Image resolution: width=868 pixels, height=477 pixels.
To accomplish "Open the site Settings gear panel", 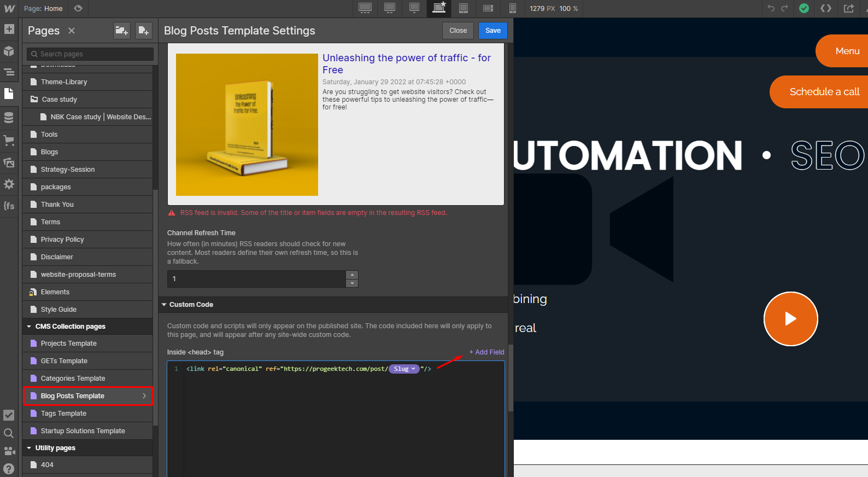I will [9, 184].
